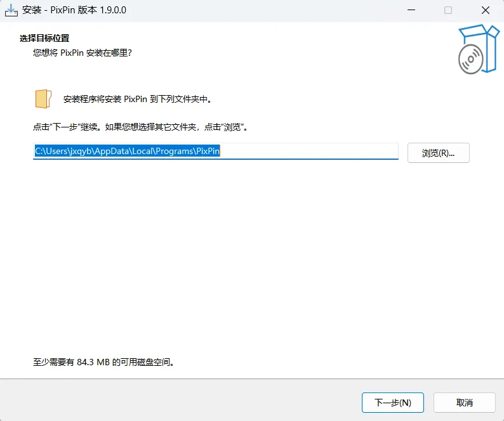504x421 pixels.
Task: Click the text 您想将 PixPin 安装在哪里?
Action: (x=83, y=53)
